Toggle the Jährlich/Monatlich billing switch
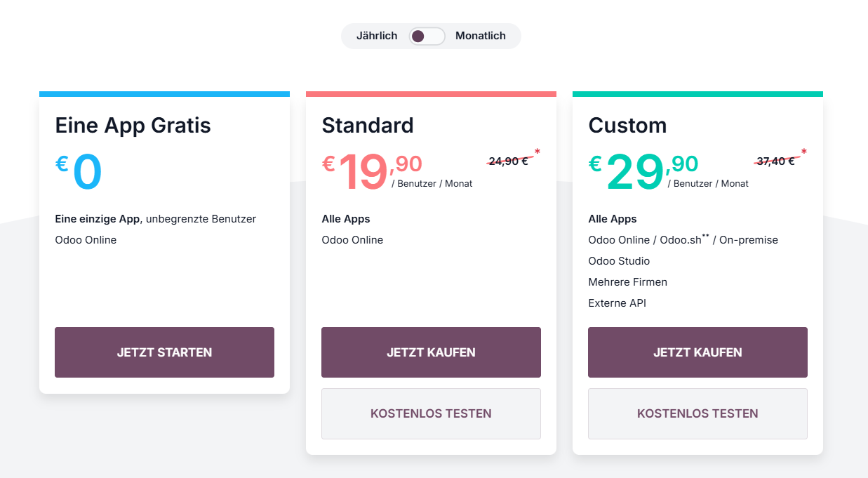 (x=427, y=36)
